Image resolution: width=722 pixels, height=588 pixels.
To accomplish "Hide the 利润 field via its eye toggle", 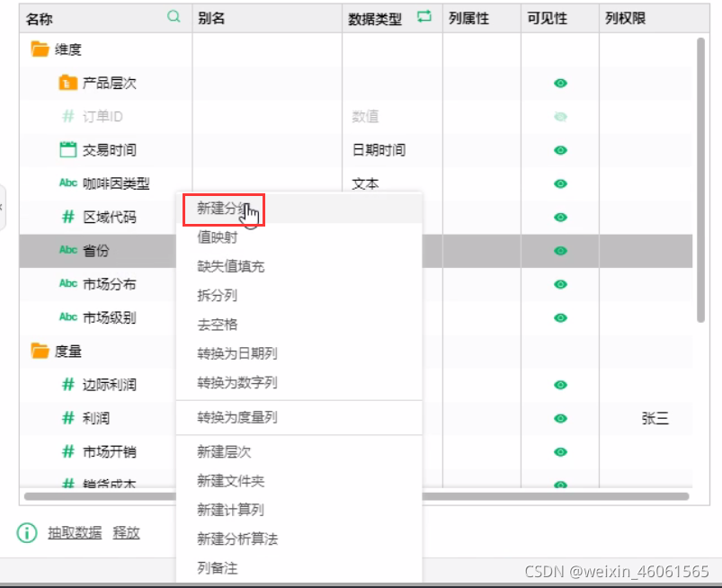I will pos(558,418).
